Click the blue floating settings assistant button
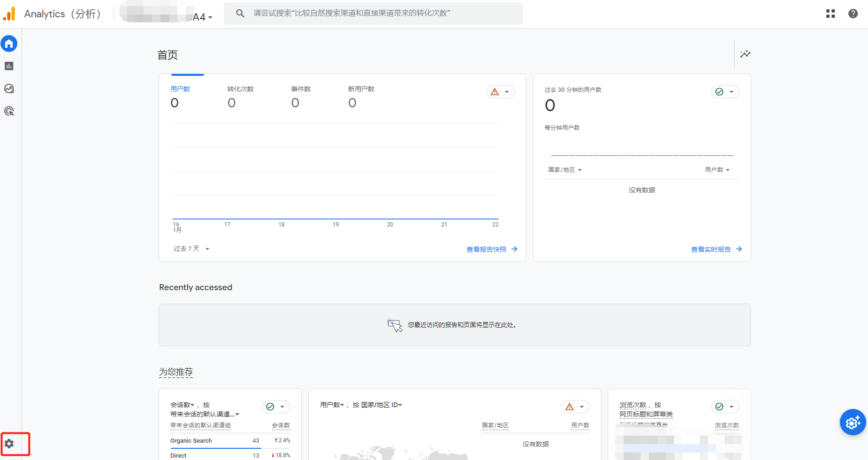The image size is (868, 460). click(853, 422)
